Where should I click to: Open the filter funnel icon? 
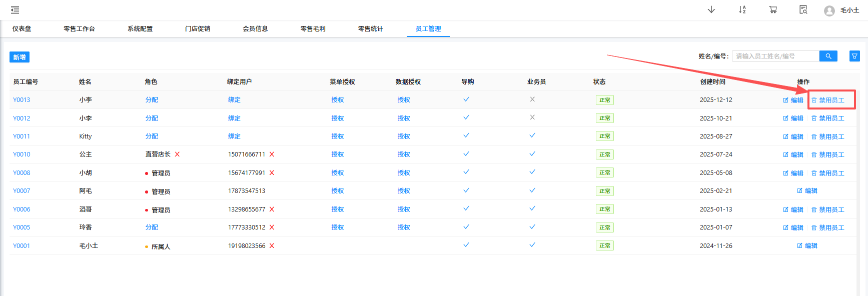[x=854, y=56]
